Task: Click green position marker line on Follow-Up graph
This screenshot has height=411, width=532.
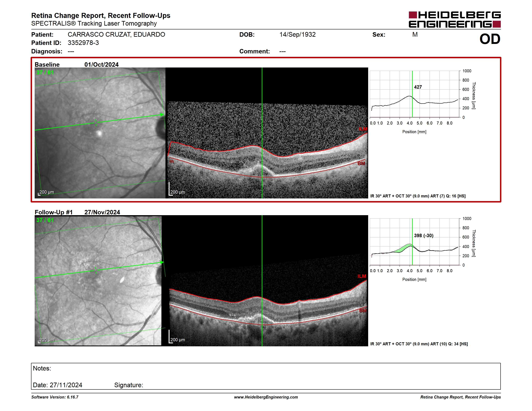Action: (412, 242)
